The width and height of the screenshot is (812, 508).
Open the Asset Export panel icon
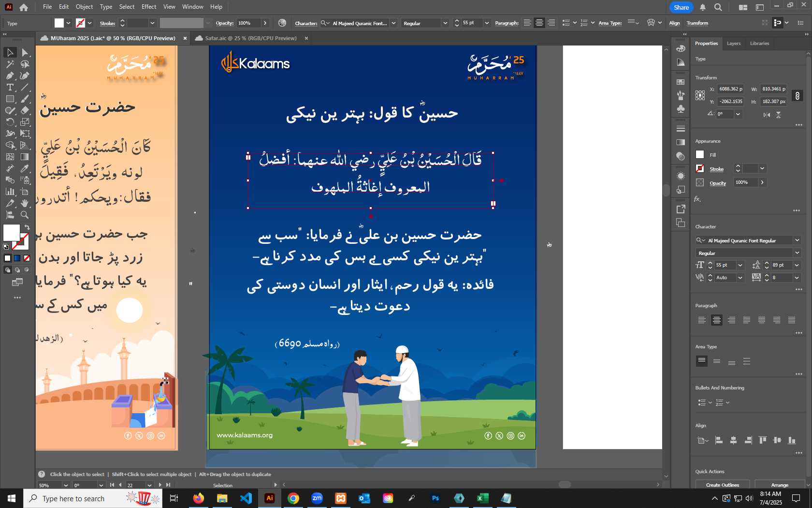point(681,209)
